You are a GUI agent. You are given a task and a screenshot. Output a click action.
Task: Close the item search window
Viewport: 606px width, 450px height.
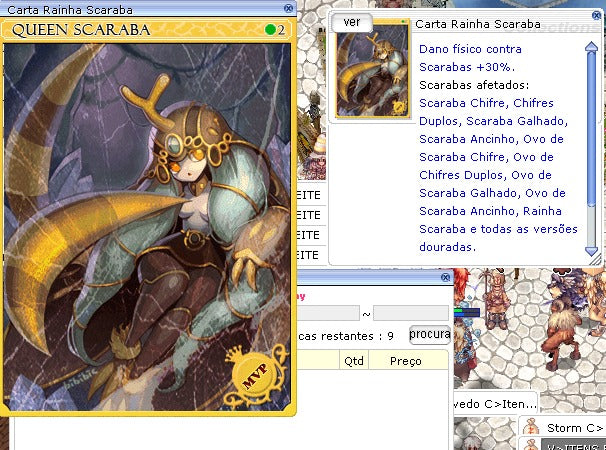pyautogui.click(x=446, y=277)
